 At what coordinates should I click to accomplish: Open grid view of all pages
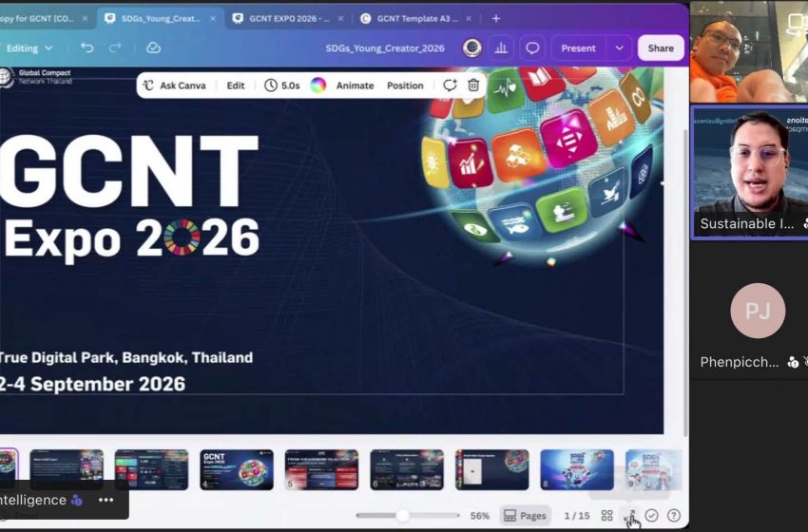607,516
